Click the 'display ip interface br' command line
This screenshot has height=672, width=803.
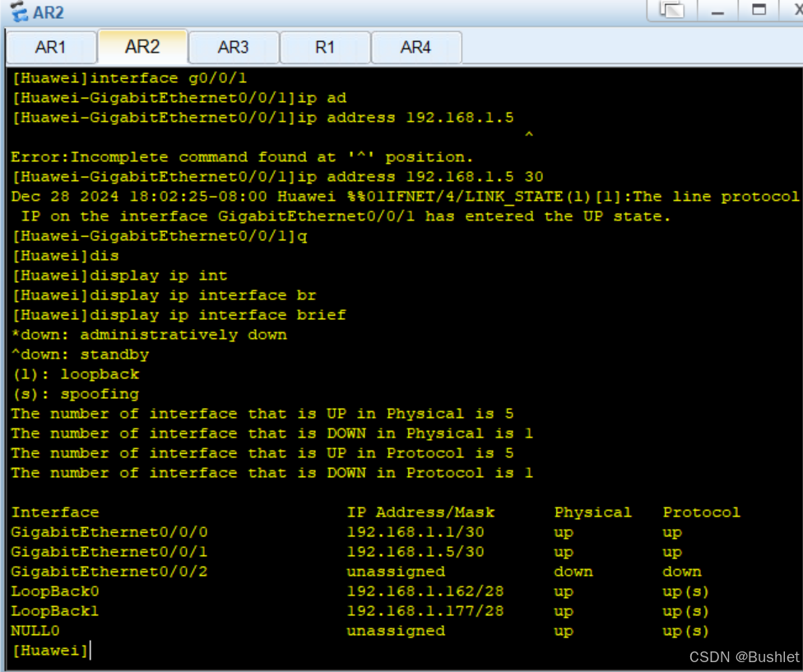click(164, 295)
